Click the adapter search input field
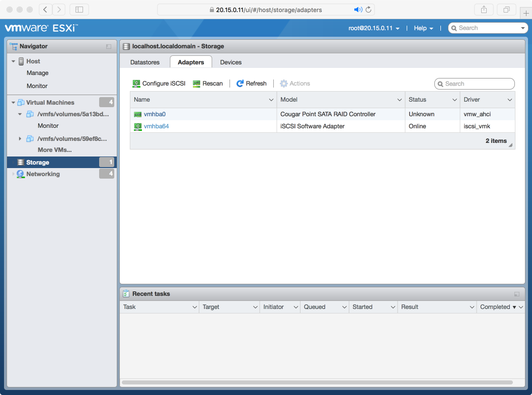 click(474, 83)
